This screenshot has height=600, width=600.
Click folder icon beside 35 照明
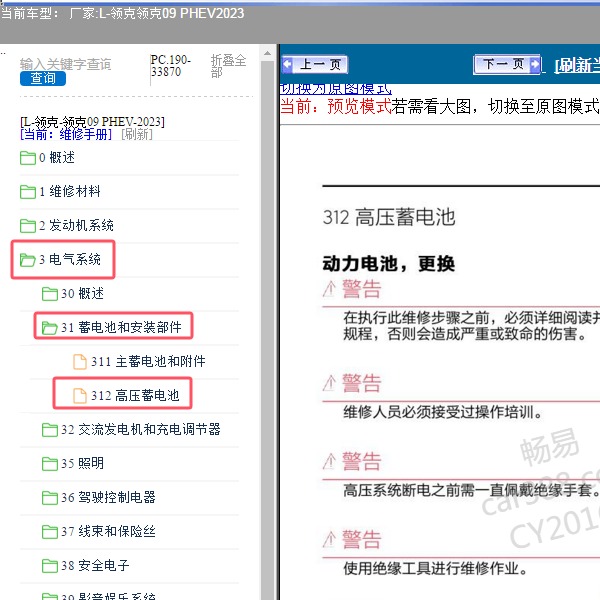[x=50, y=464]
